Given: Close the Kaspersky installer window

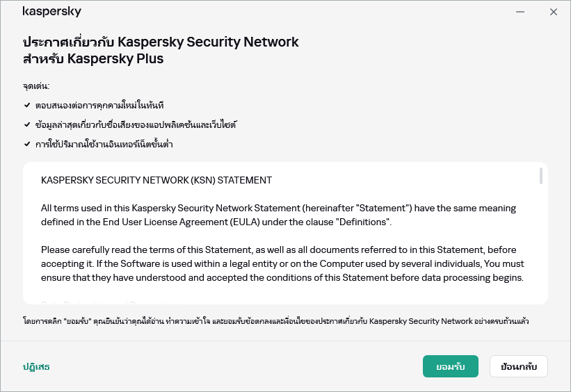Looking at the screenshot, I should pos(554,12).
